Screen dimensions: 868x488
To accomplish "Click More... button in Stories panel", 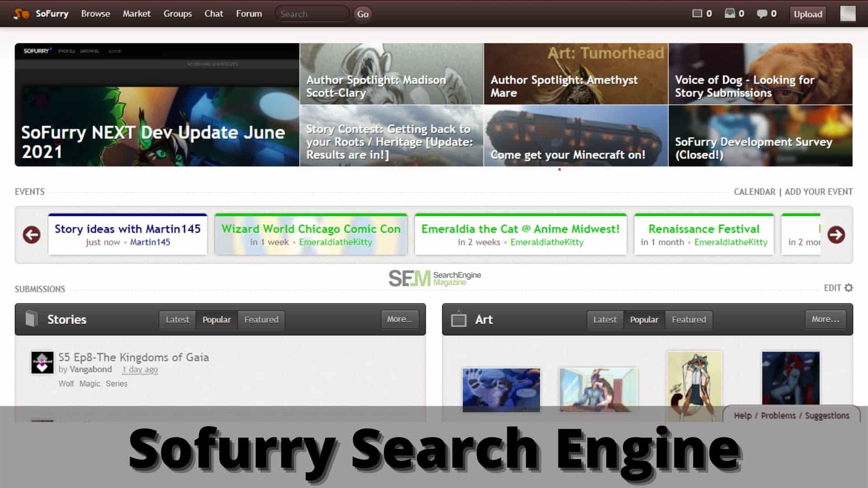I will 400,319.
